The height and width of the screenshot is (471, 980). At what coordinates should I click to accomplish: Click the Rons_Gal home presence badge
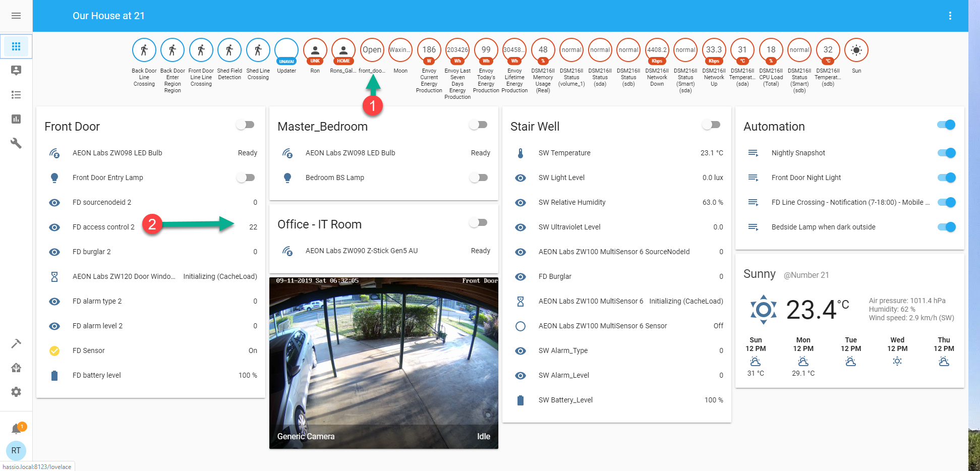343,50
